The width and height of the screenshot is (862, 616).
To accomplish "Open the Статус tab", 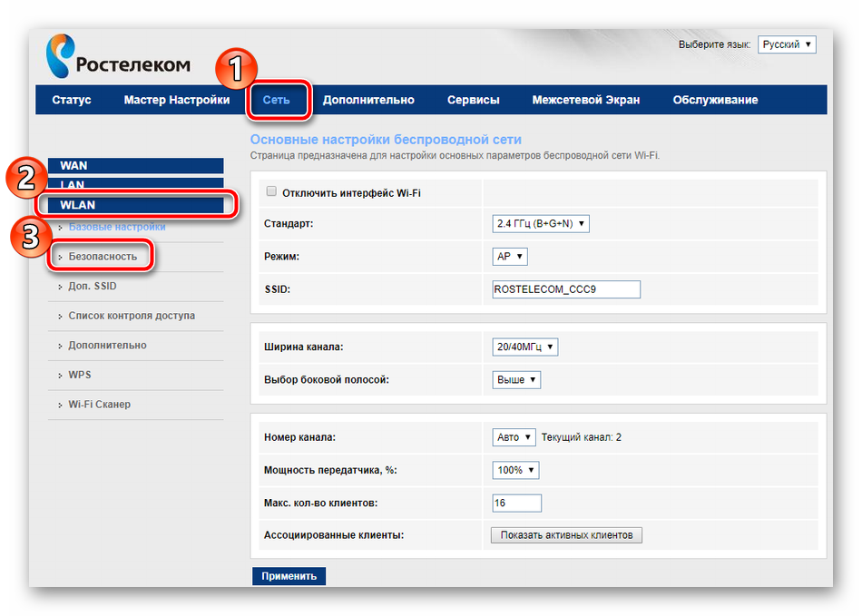I will tap(72, 100).
